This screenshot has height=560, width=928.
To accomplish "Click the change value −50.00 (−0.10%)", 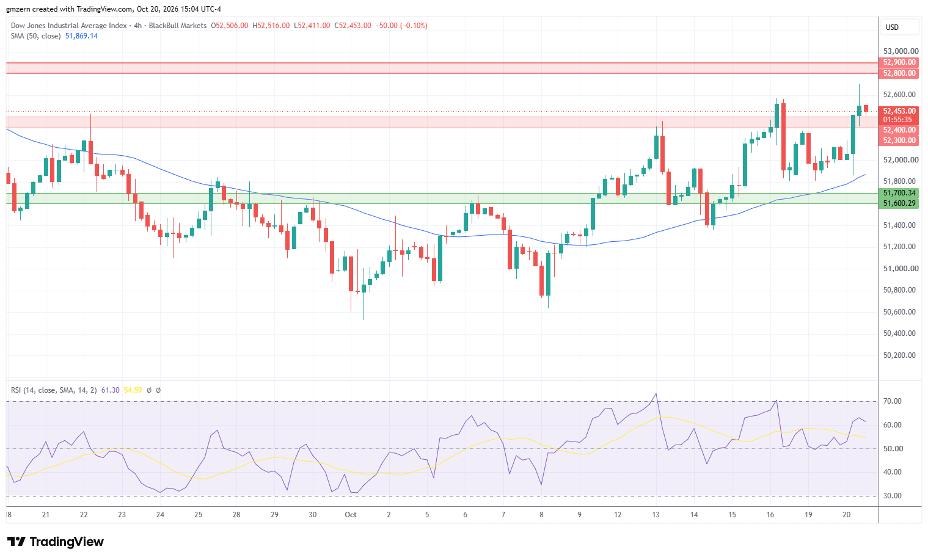I will coord(401,26).
